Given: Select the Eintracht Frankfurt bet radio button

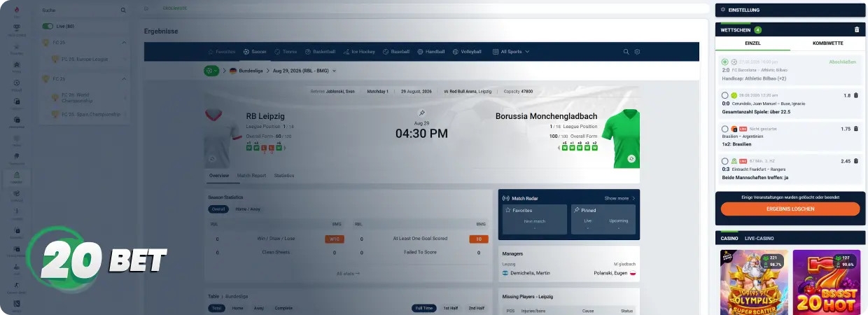Looking at the screenshot, I should click(725, 161).
